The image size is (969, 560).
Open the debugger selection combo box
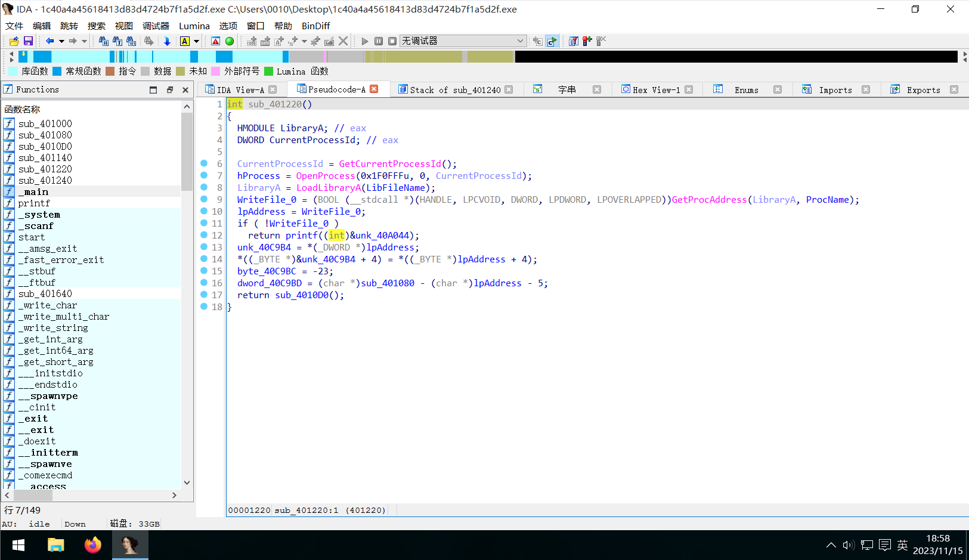tap(463, 41)
